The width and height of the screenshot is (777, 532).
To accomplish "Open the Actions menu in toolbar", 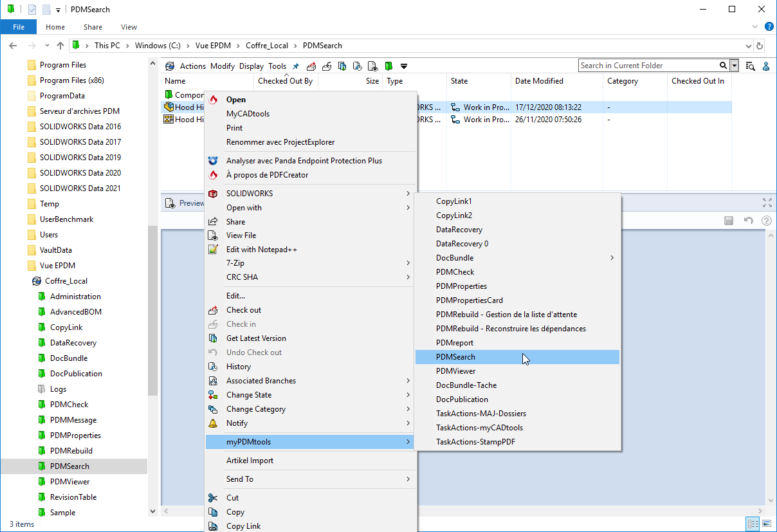I will 192,66.
